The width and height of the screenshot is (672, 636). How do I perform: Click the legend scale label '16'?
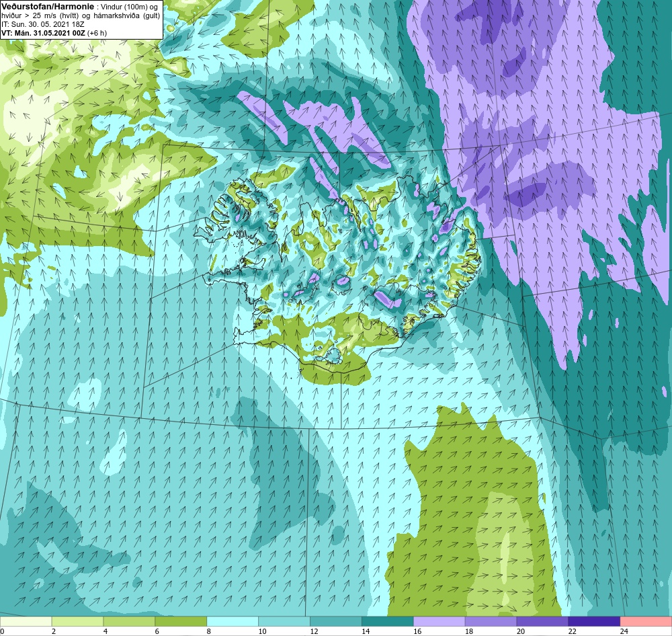coord(417,631)
